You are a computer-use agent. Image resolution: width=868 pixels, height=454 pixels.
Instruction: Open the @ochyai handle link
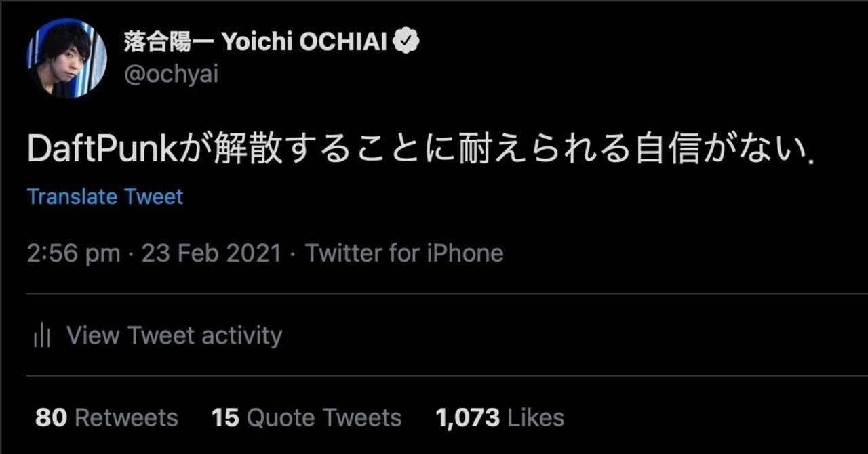(171, 75)
